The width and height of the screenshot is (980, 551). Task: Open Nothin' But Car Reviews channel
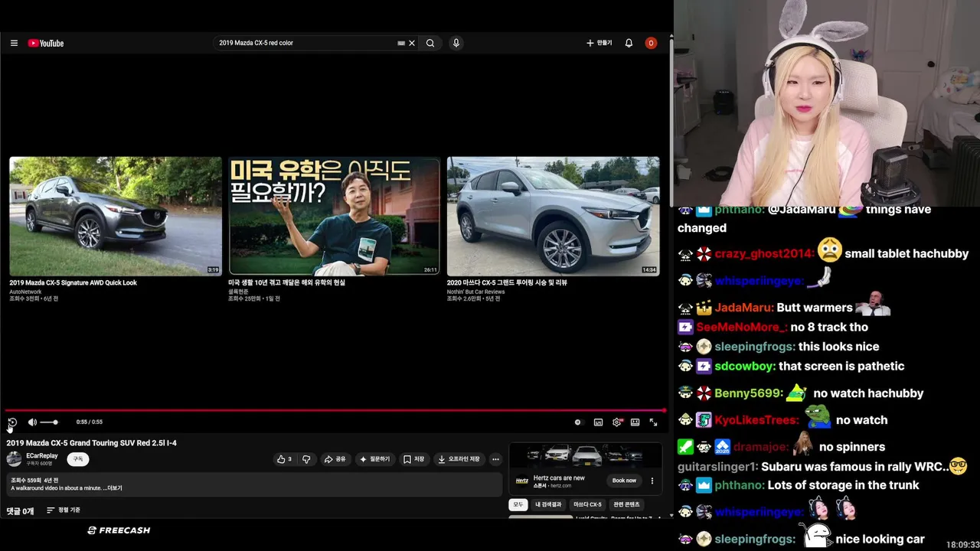[x=476, y=292]
